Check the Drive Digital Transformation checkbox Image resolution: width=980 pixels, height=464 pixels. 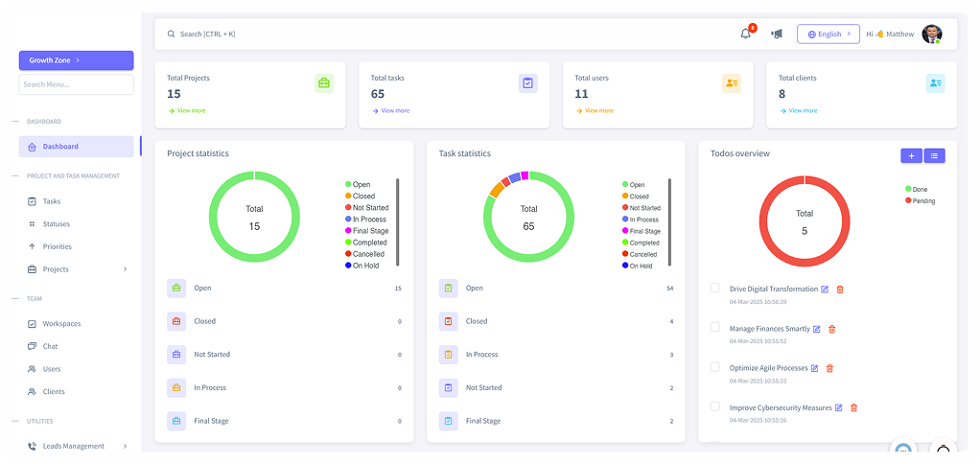click(x=714, y=288)
